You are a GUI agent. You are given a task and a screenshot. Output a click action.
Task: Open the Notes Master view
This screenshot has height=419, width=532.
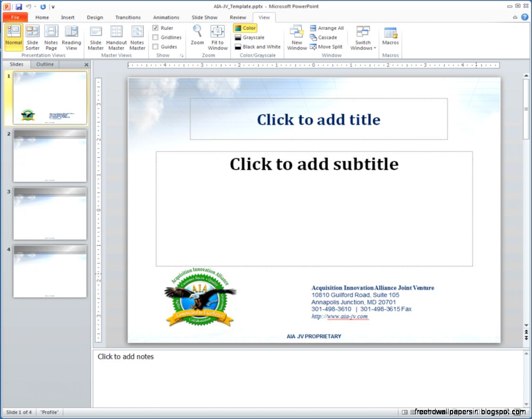coord(137,37)
